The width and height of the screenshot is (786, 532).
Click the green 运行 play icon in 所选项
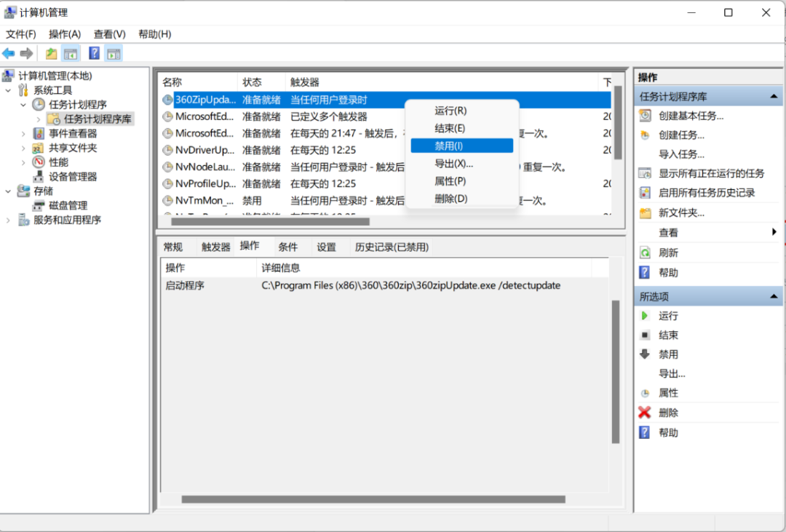pyautogui.click(x=645, y=315)
